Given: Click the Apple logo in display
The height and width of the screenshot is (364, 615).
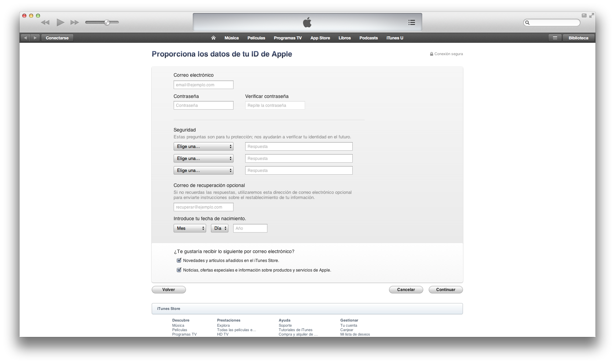Looking at the screenshot, I should click(x=307, y=22).
